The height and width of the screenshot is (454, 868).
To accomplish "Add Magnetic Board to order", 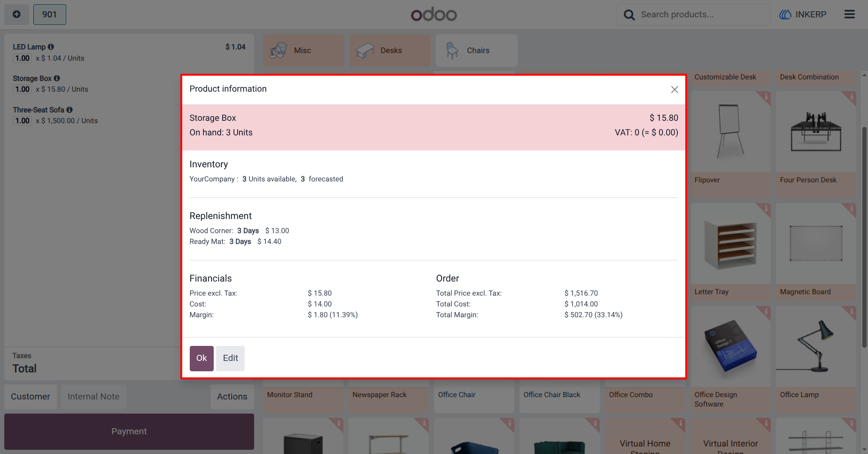I will pyautogui.click(x=816, y=251).
